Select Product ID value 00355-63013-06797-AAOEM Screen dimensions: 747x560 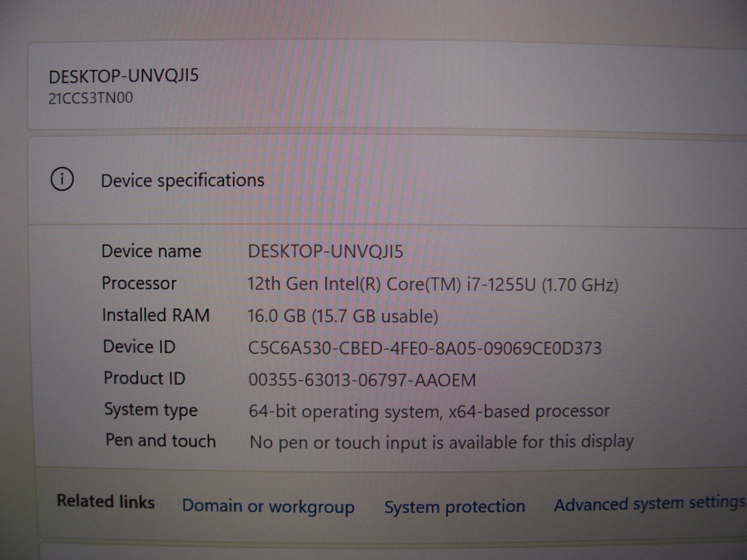point(362,380)
